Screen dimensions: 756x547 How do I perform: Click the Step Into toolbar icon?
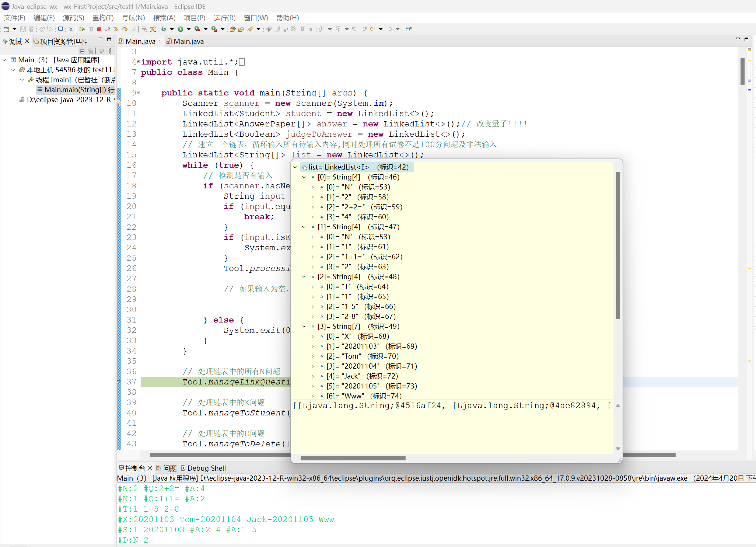(x=116, y=29)
